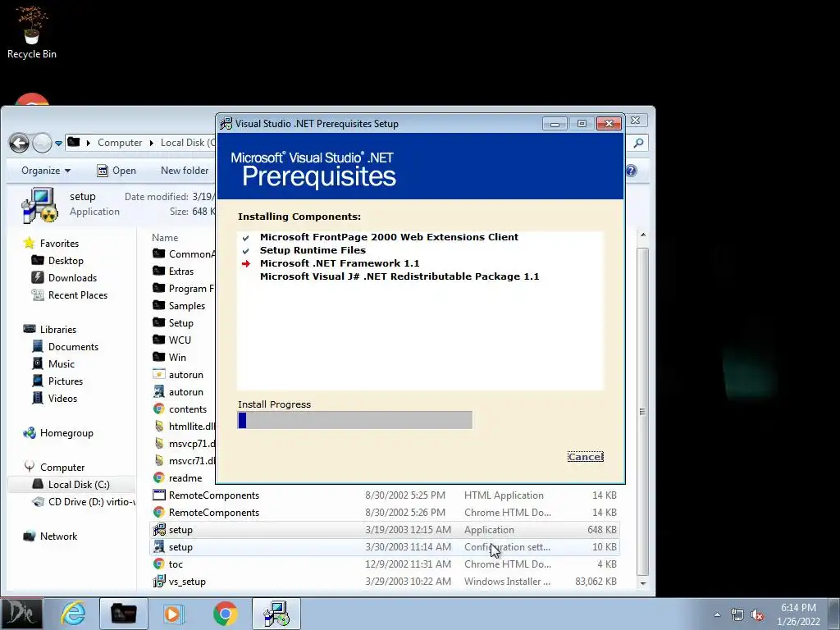Select the readme file icon
Screen dimensions: 840x630
coord(158,477)
